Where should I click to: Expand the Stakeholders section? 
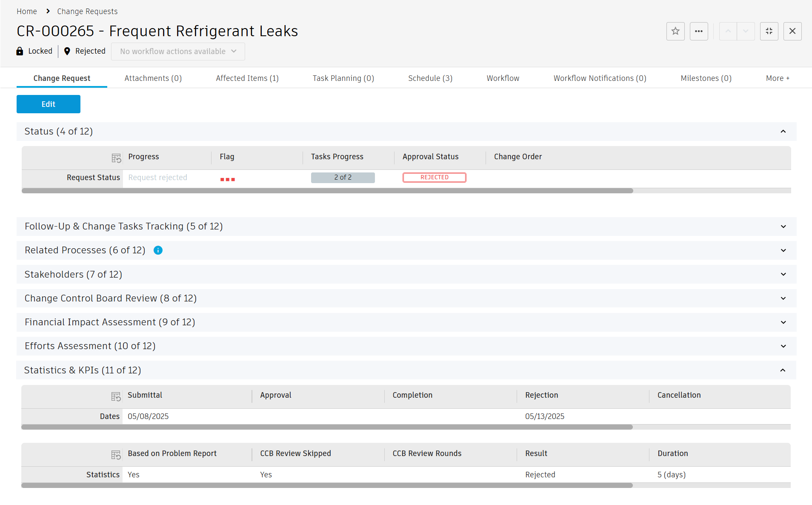[783, 274]
